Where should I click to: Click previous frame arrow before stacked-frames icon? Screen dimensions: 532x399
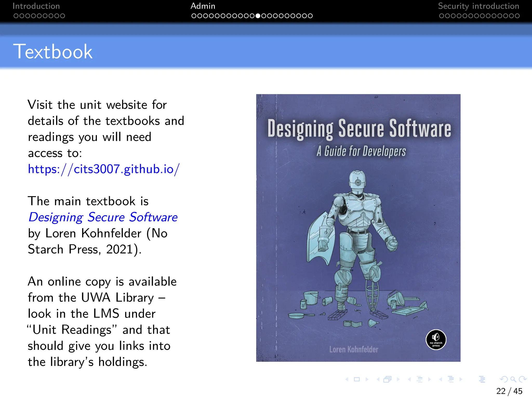click(378, 380)
